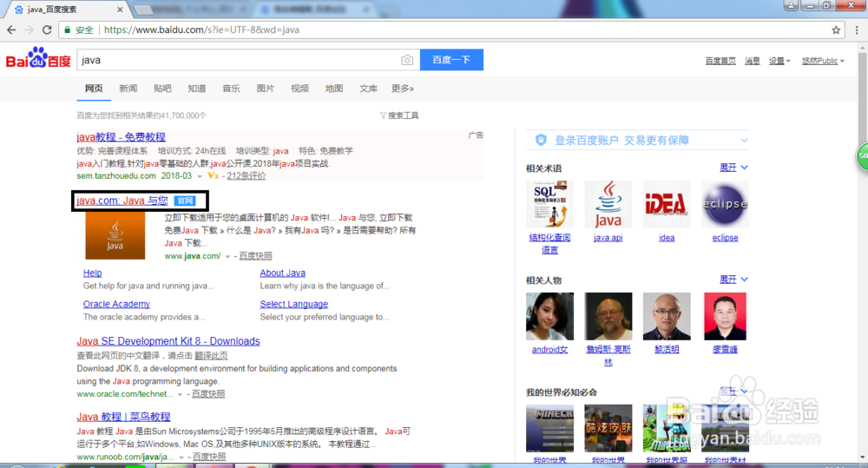
Task: Click the Baidu logo
Action: click(38, 58)
